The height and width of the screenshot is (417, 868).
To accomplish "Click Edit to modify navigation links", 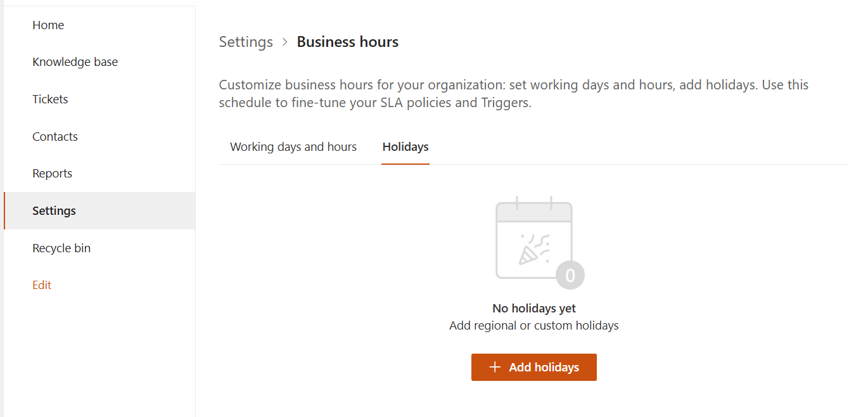I will [x=42, y=285].
